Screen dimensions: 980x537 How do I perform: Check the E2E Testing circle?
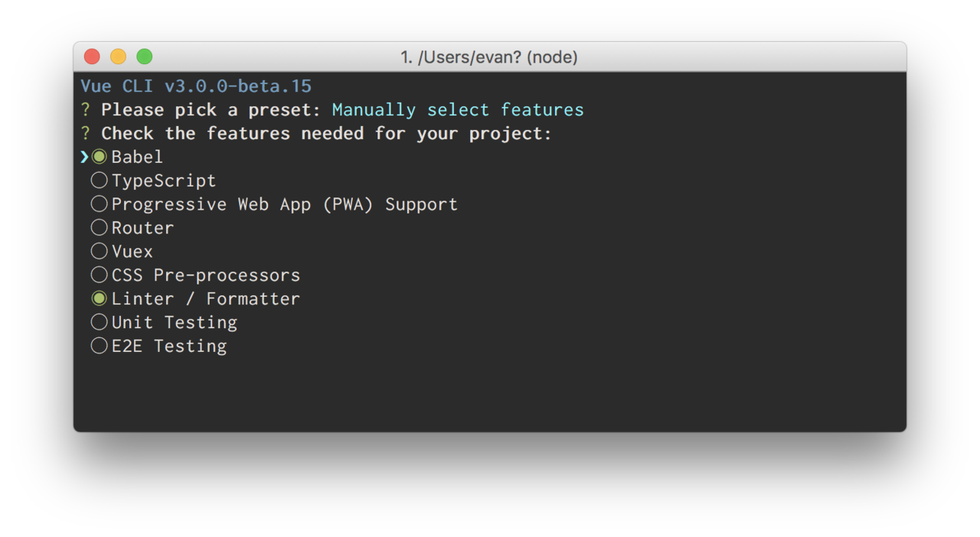coord(100,347)
